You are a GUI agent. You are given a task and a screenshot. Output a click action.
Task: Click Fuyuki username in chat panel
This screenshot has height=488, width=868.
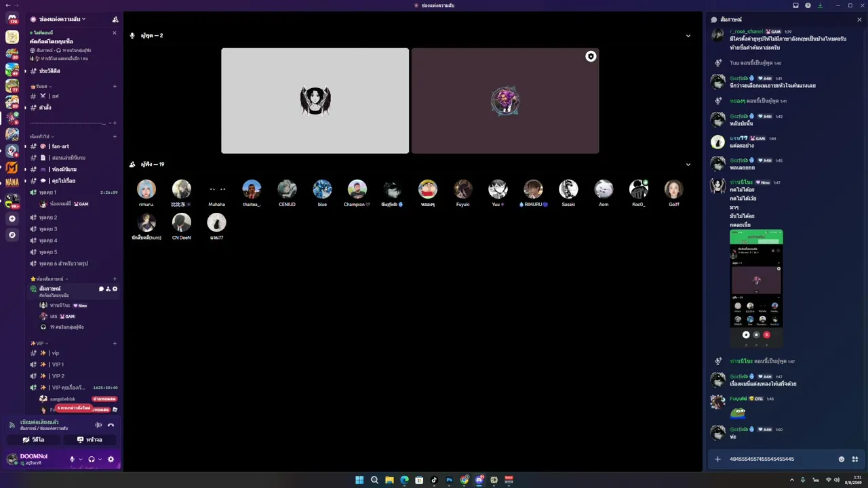(x=738, y=399)
